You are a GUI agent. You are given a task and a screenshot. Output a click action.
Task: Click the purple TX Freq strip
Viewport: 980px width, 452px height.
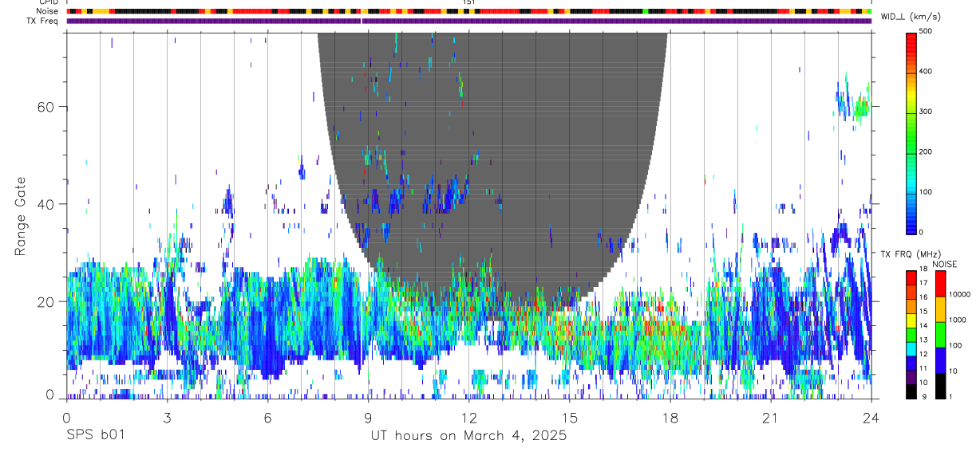click(x=469, y=21)
